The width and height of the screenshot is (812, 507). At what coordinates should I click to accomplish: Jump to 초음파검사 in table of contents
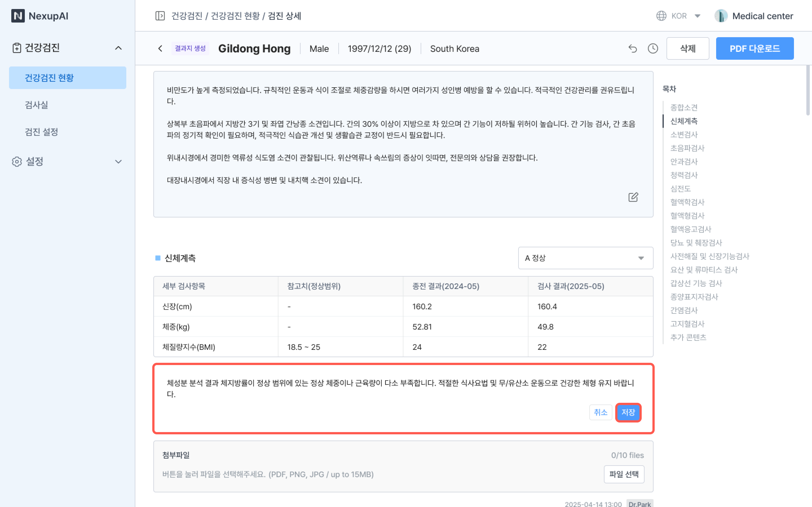point(687,148)
